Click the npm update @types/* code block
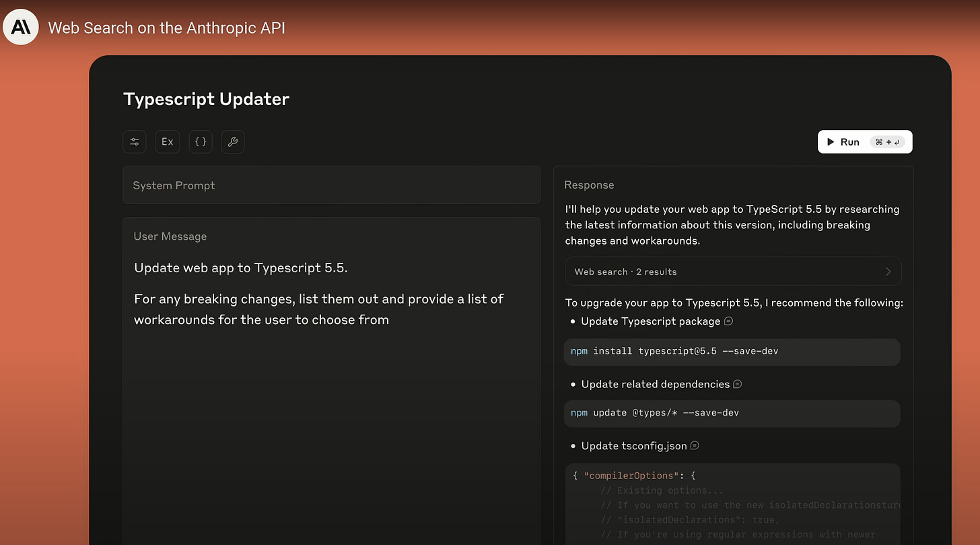Screen dimensions: 980x545 (x=732, y=414)
